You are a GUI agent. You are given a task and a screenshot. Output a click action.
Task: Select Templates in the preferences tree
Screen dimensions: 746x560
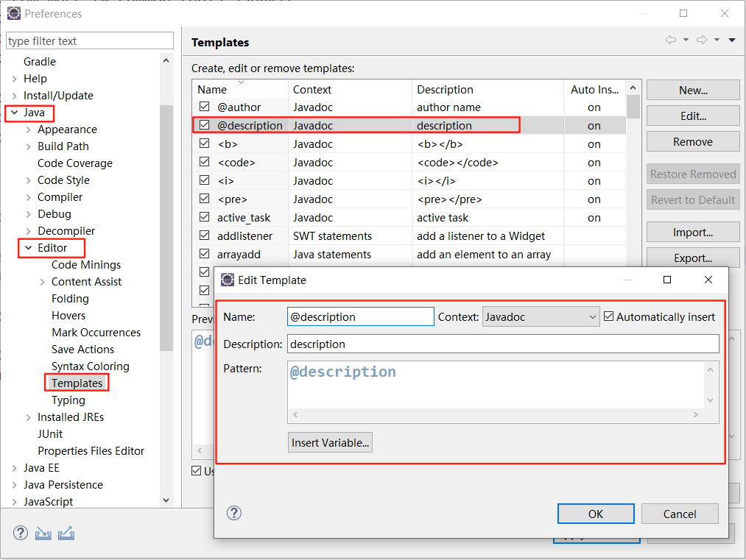point(77,383)
